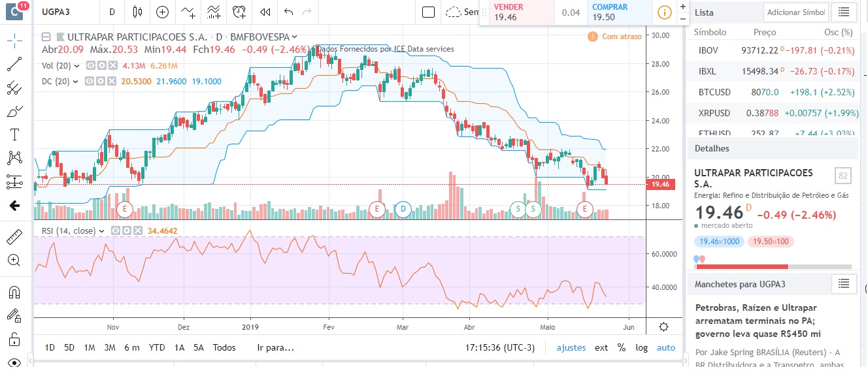Hide the Vol (20) indicator
868x380 pixels.
tap(92, 65)
